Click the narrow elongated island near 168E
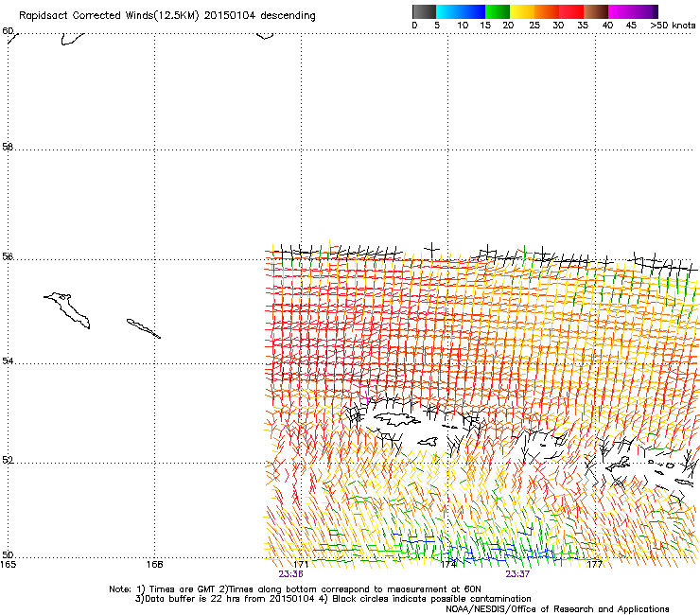700x615 pixels. coord(143,328)
